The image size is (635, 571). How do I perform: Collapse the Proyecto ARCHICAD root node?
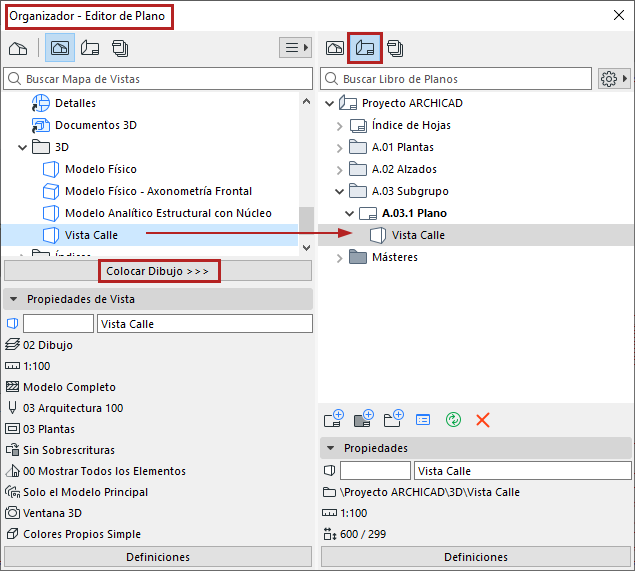pos(330,104)
